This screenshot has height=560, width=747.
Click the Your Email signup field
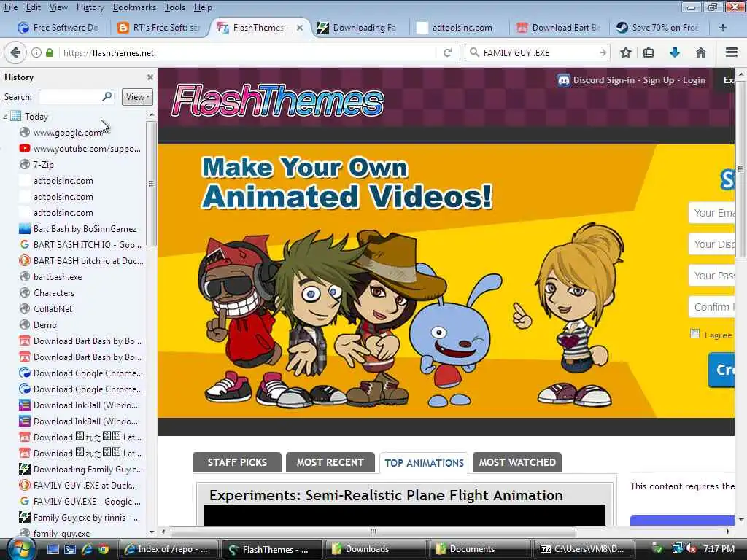coord(712,213)
